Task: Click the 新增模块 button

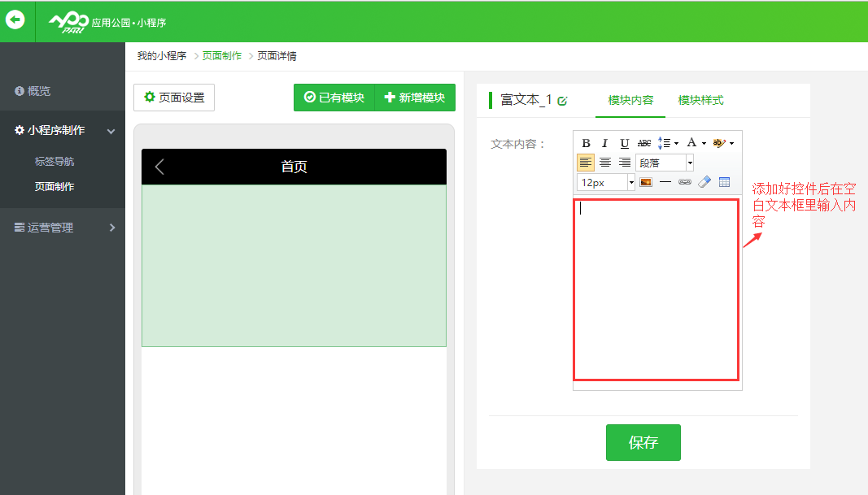Action: [415, 98]
